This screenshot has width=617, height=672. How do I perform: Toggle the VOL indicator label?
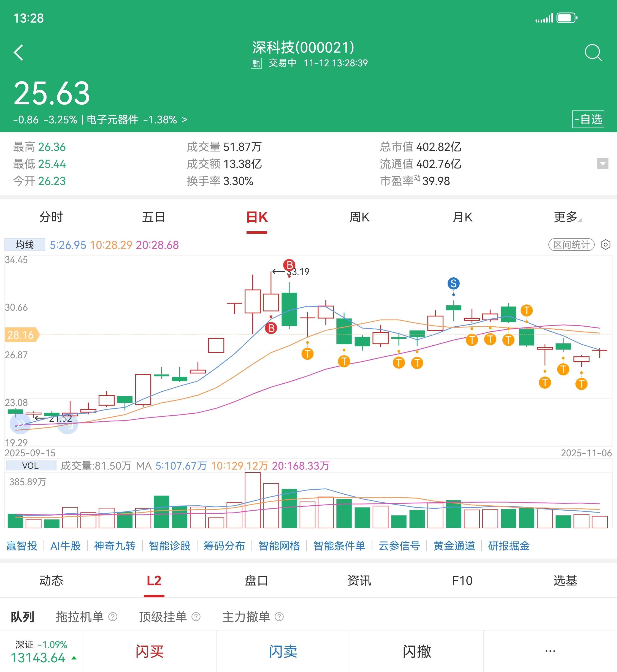pos(31,465)
